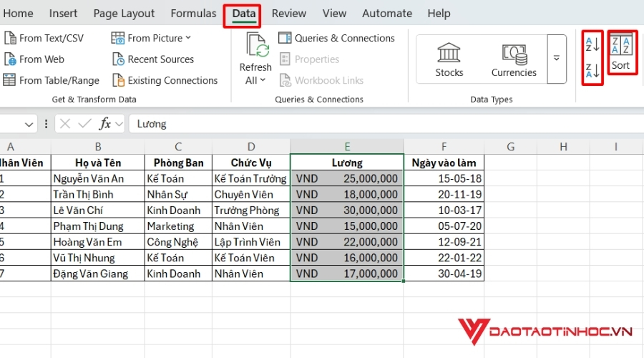Confirm entry with the checkmark
This screenshot has height=358, width=644.
point(84,124)
